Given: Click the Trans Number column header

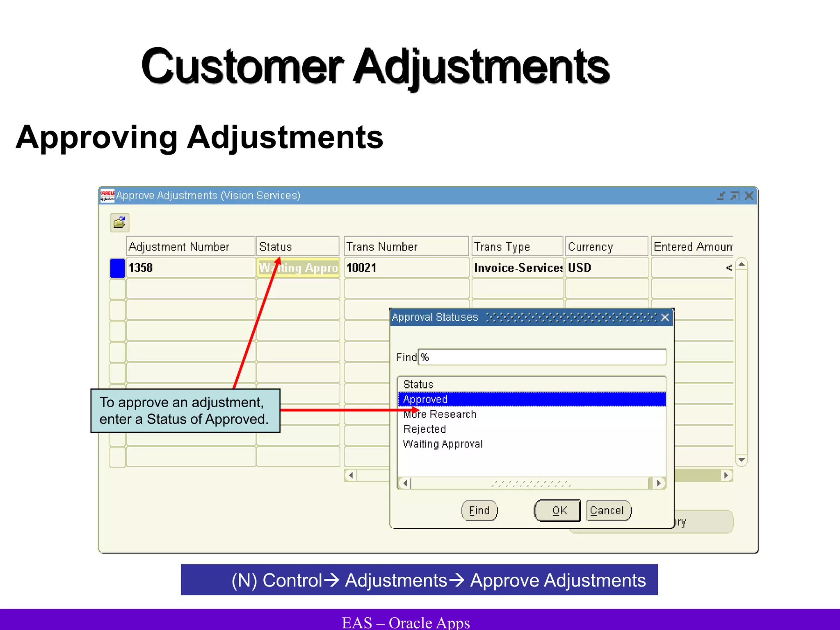Looking at the screenshot, I should (406, 247).
